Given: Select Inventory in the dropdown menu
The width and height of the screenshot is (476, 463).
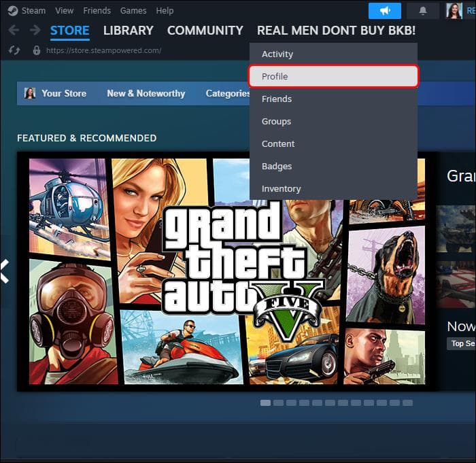Looking at the screenshot, I should click(x=334, y=189).
